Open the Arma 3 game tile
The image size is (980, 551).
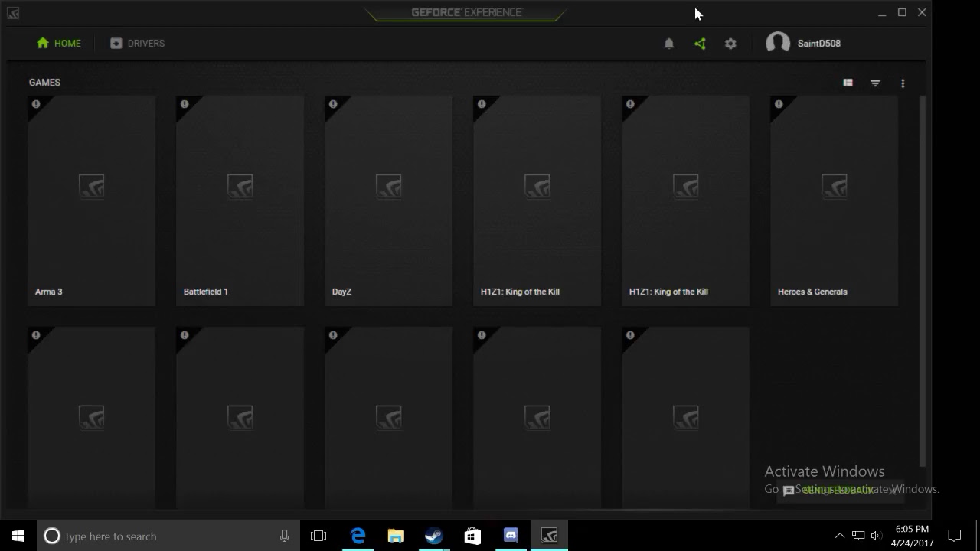click(x=91, y=201)
